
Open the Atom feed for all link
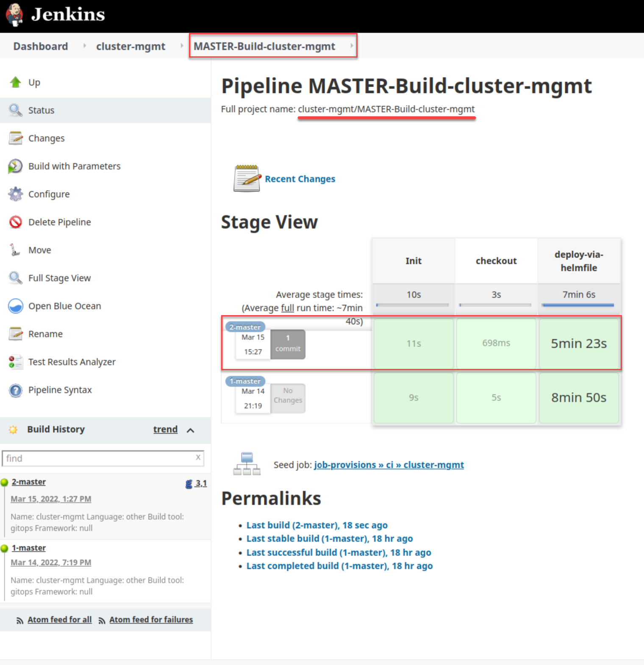(60, 620)
